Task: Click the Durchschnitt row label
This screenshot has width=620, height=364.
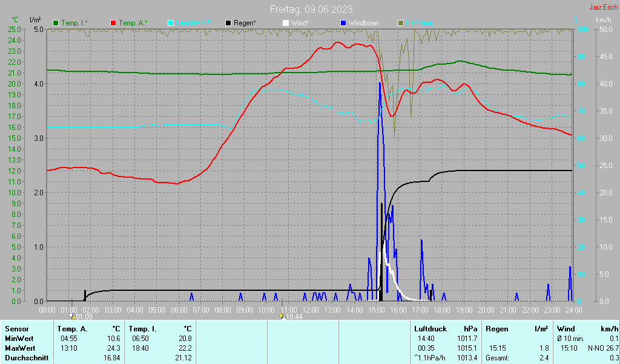Action: click(27, 358)
